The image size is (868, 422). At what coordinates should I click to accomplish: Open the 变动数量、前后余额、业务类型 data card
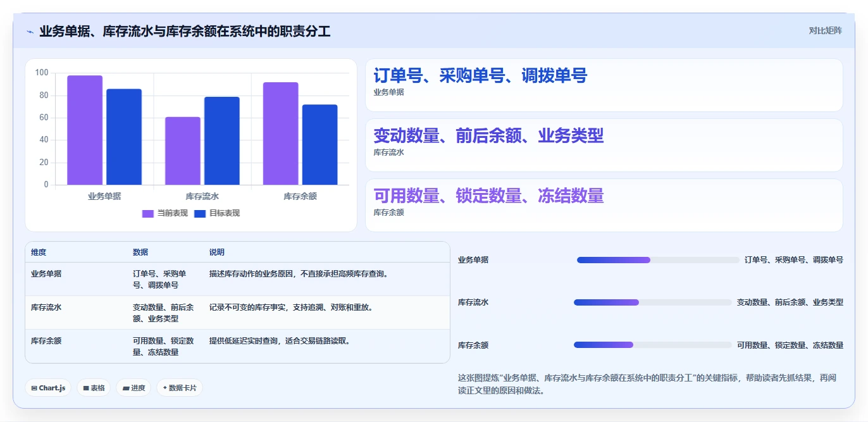pyautogui.click(x=604, y=146)
